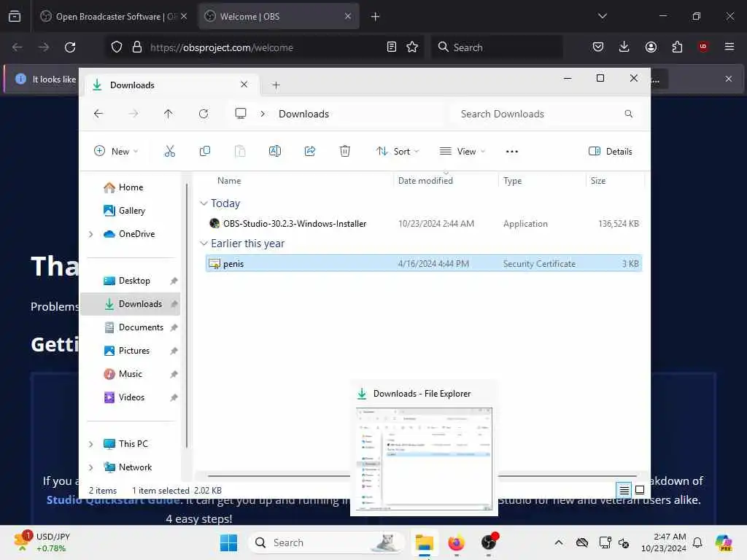
Task: Switch to Open Broadcaster Software Firefox tab
Action: 113,17
